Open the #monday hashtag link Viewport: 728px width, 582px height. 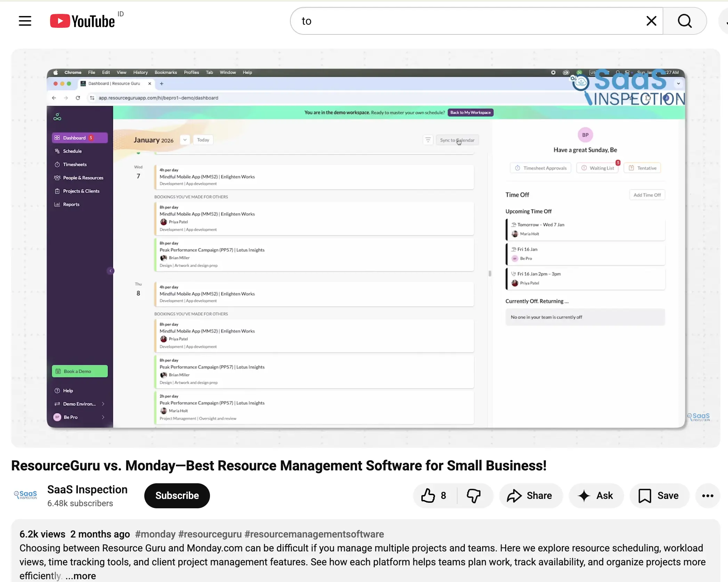pyautogui.click(x=155, y=534)
